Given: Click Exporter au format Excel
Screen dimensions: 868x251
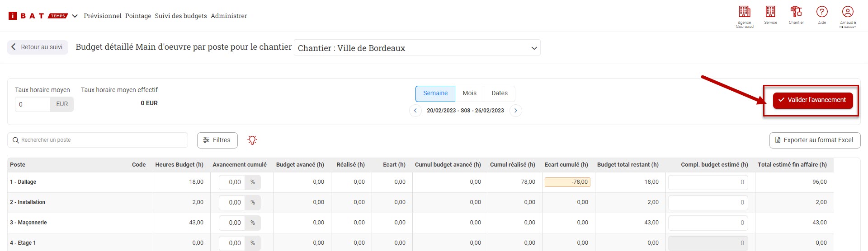Looking at the screenshot, I should tap(814, 140).
